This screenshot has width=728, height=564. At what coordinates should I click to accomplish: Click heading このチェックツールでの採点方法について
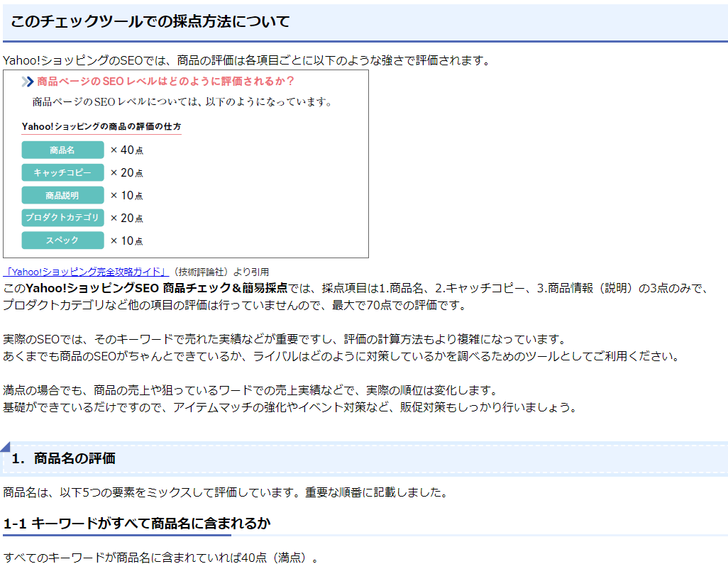coord(150,21)
